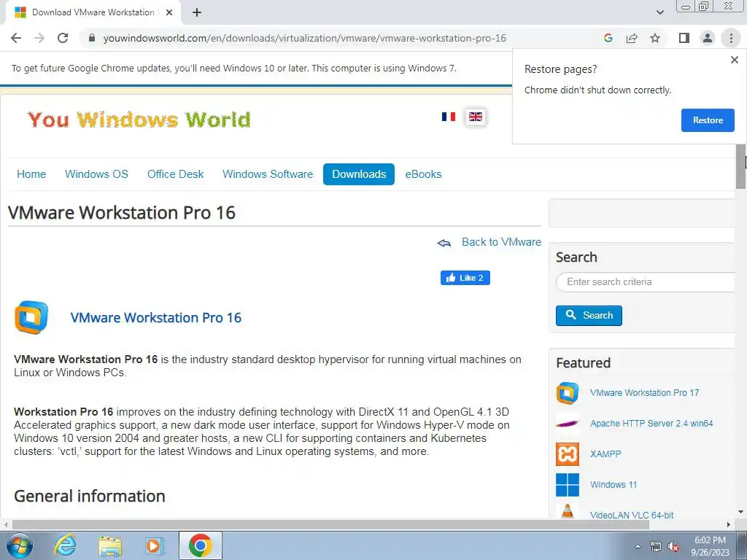This screenshot has height=560, width=747.
Task: Reload the current page
Action: click(x=63, y=38)
